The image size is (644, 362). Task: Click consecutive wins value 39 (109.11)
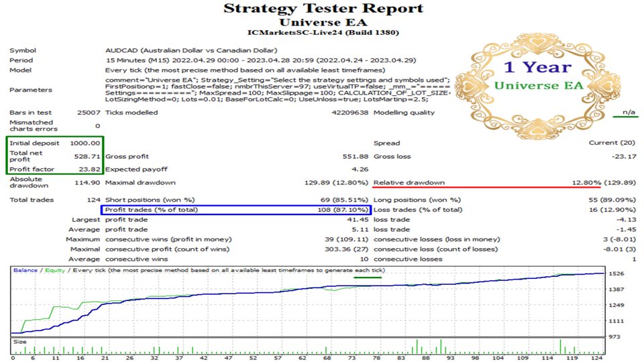click(347, 239)
